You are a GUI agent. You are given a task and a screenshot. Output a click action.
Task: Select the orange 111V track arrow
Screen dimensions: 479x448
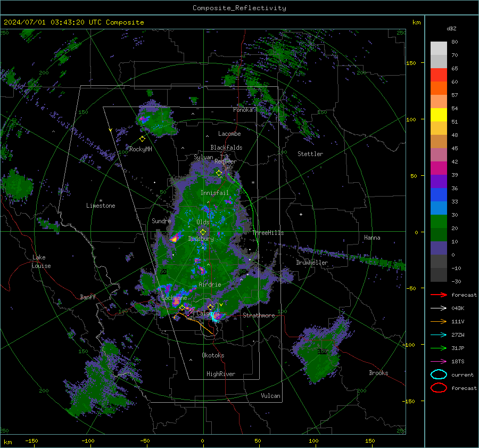point(439,321)
